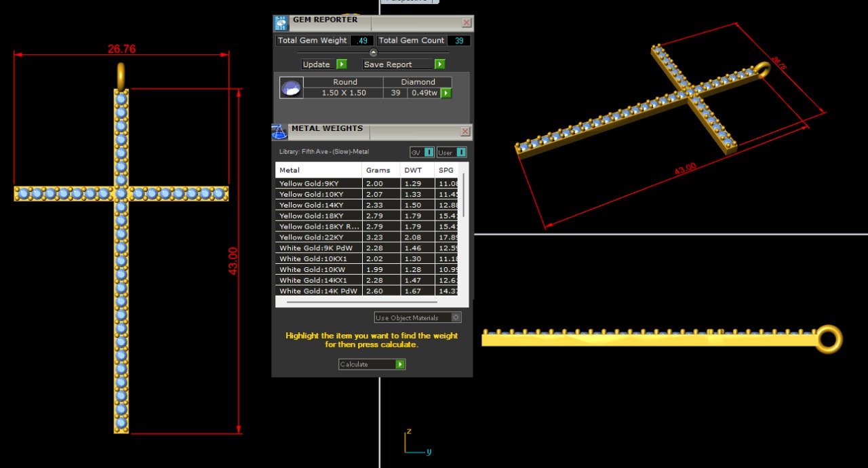Viewport: 868px width, 468px height.
Task: Click the Metal column header
Action: tap(318, 170)
